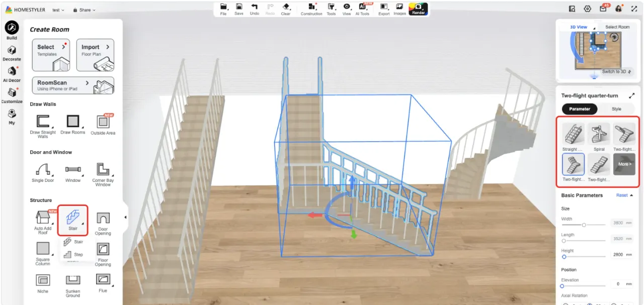Pick the Spiral stair type thumbnail

(x=599, y=136)
